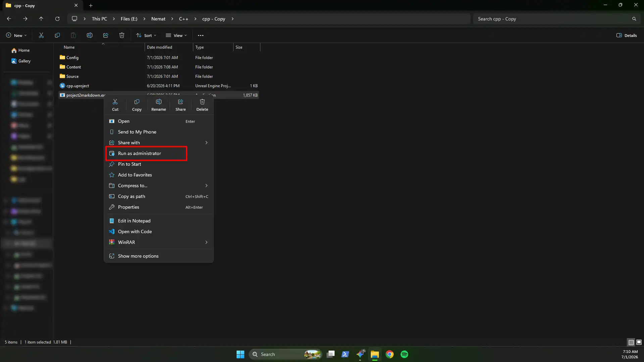Choose Pin to Start
This screenshot has width=644, height=362.
coord(159,164)
